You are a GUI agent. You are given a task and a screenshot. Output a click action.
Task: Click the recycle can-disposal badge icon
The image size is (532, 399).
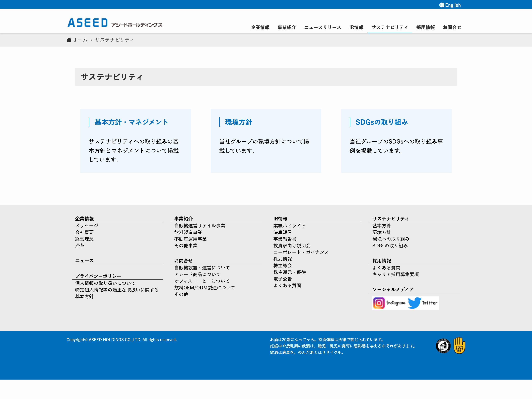click(x=443, y=346)
